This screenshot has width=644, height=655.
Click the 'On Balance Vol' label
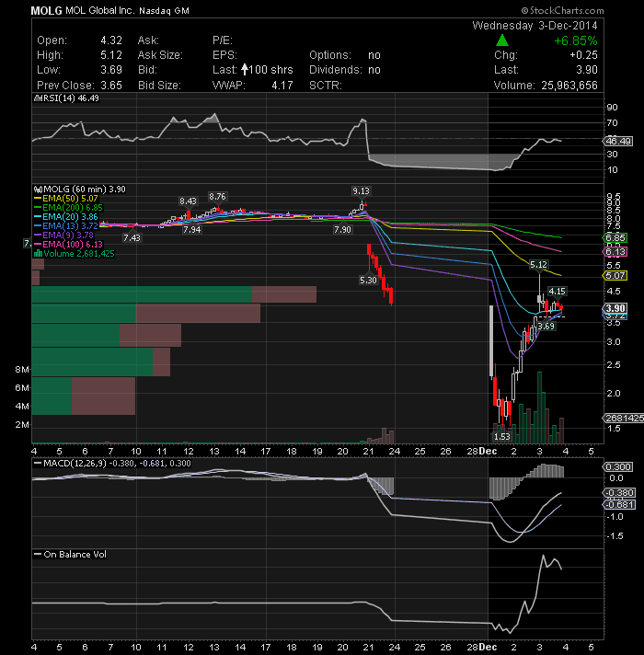[75, 555]
